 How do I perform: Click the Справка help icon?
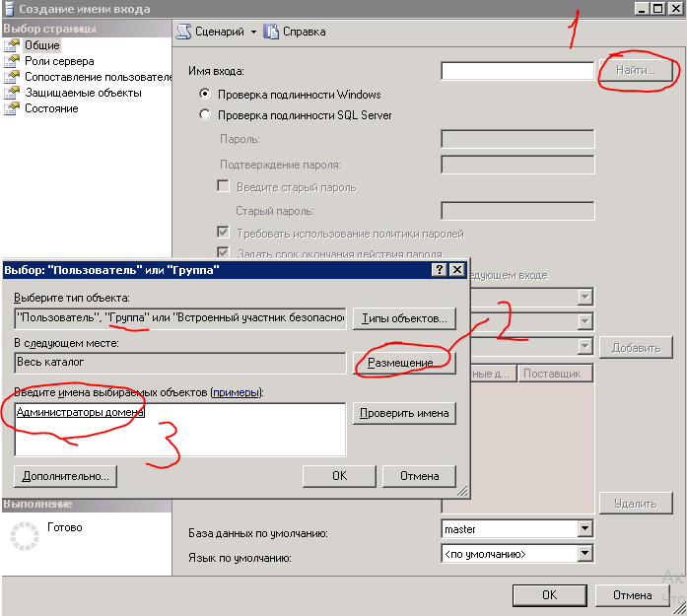coord(271,32)
